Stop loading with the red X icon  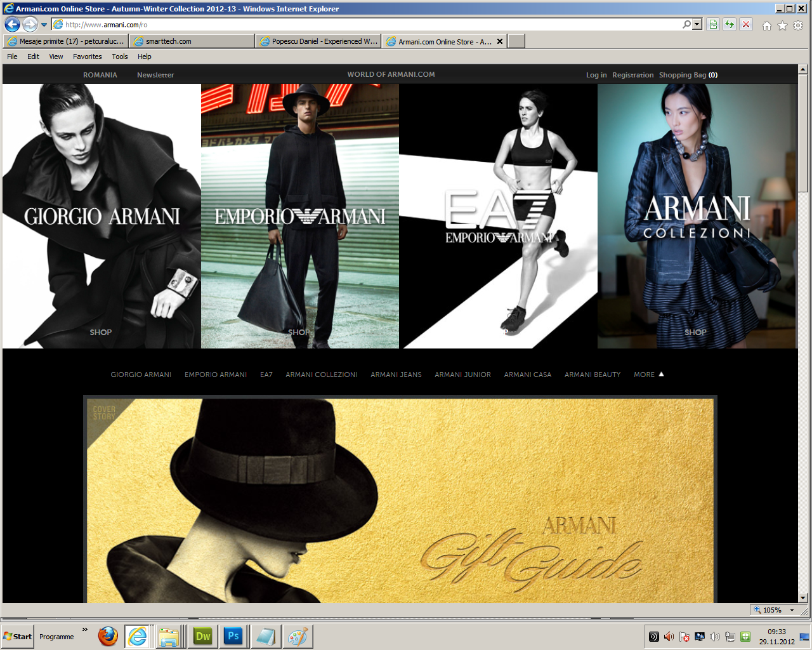click(746, 25)
